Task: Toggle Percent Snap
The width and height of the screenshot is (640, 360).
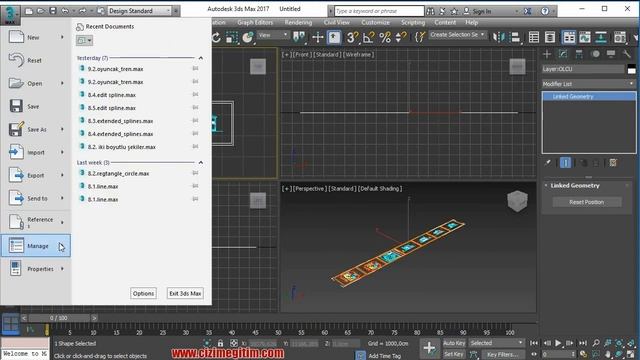Action: [385, 38]
